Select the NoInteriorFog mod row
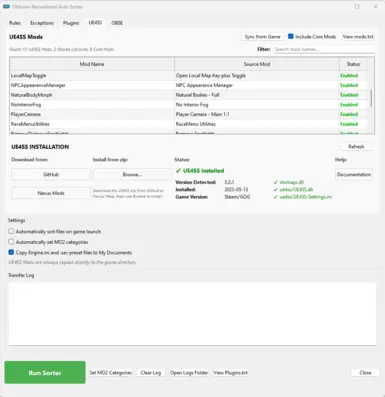 click(x=189, y=105)
